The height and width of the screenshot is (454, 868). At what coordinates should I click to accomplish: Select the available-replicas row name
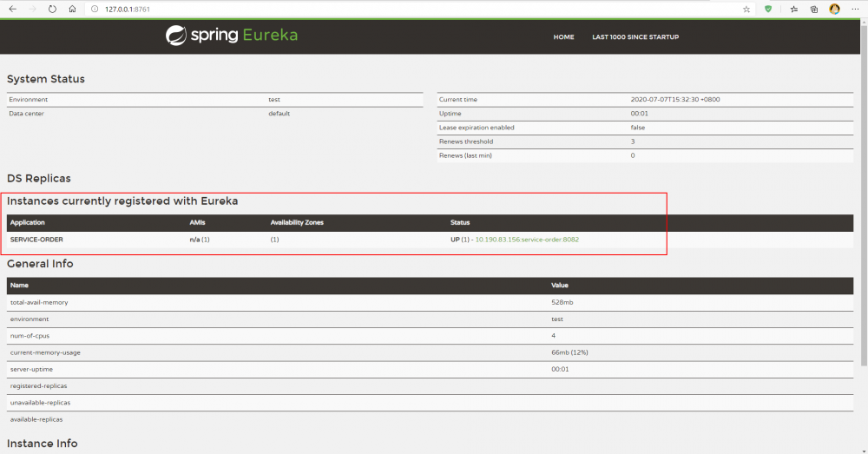(36, 419)
